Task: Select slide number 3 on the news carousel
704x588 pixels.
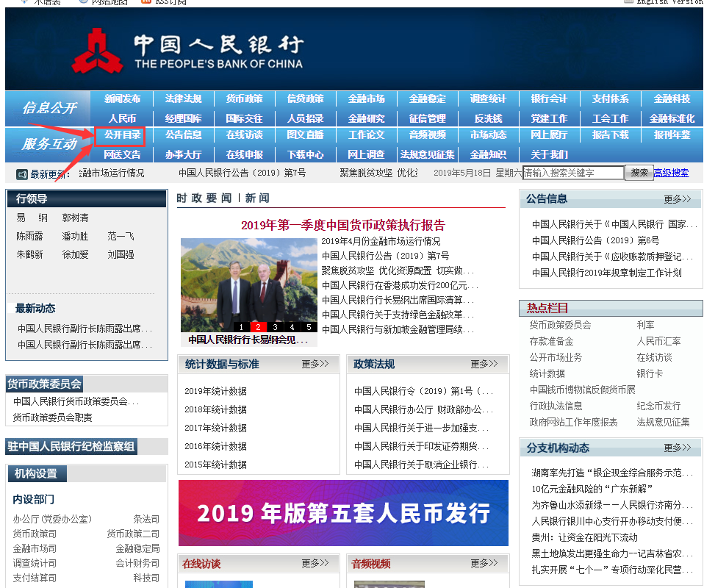Action: pos(275,327)
